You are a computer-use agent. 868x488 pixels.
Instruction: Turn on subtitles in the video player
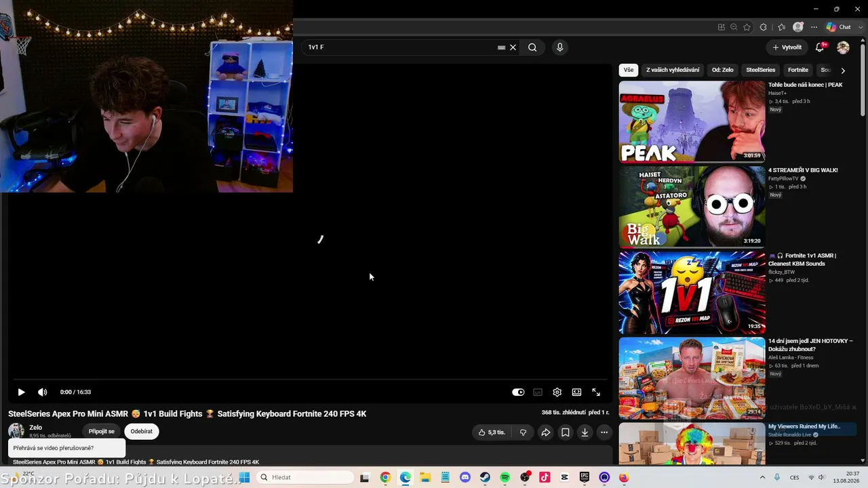[x=538, y=392]
